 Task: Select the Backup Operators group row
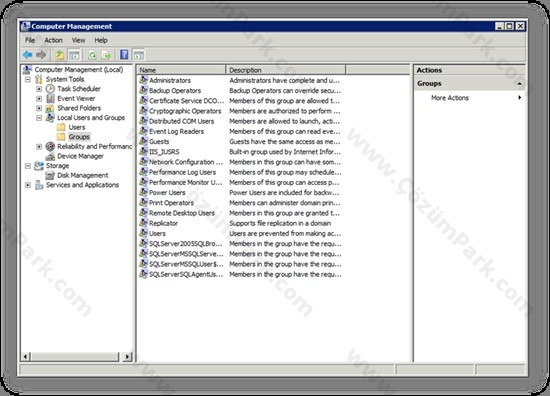click(175, 90)
